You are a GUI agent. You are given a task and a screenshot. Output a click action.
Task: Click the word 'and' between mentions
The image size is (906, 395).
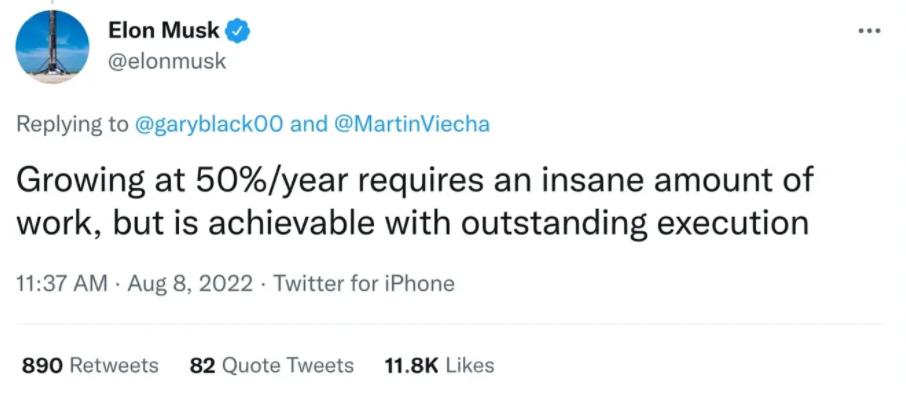pyautogui.click(x=306, y=124)
